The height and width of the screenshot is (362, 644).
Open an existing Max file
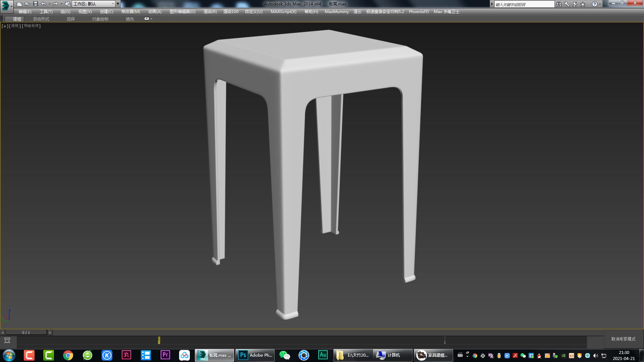(27, 4)
